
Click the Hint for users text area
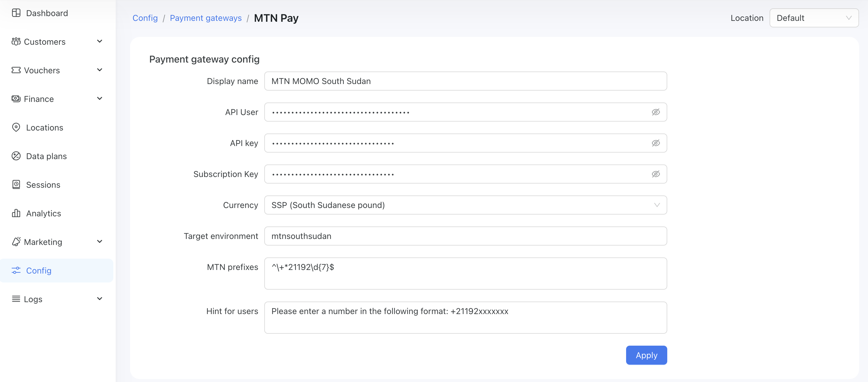(465, 317)
